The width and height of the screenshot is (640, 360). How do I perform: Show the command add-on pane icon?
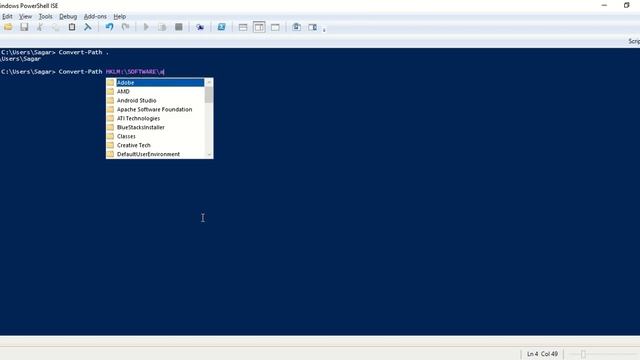312,27
